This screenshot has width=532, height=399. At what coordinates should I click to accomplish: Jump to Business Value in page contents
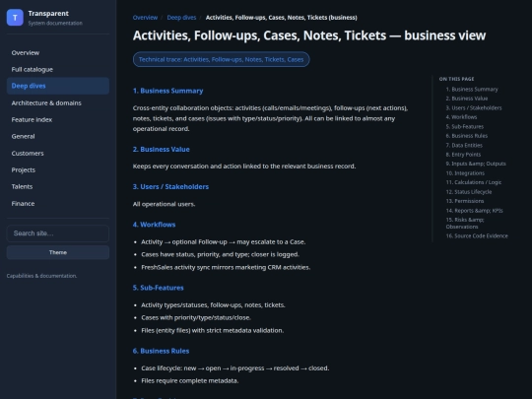coord(467,99)
